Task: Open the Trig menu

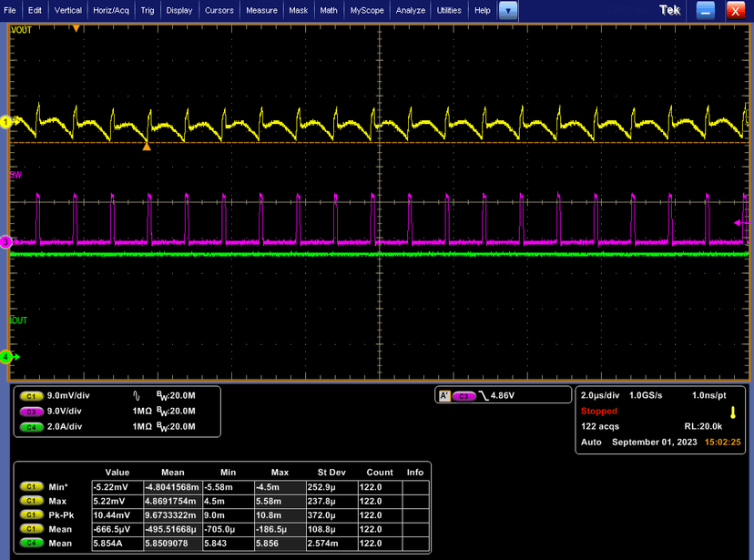Action: 148,10
